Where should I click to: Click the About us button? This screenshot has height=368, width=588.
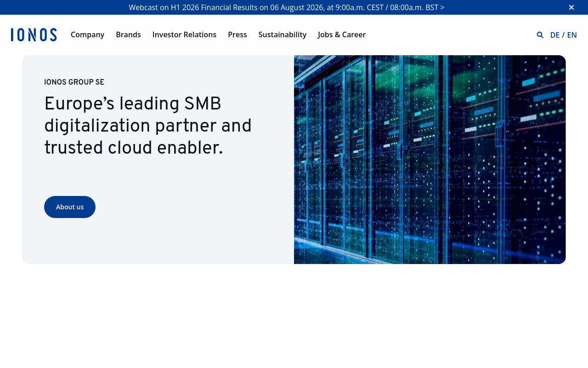point(70,207)
